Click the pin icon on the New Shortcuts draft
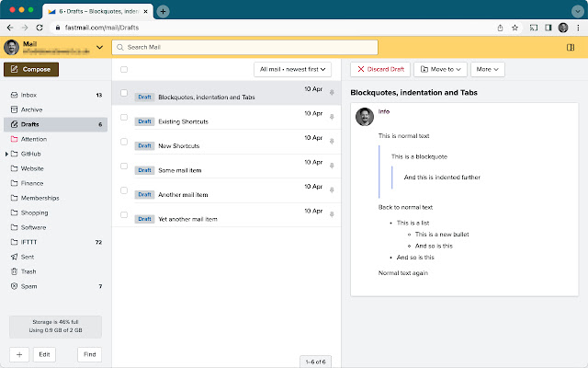Image resolution: width=588 pixels, height=368 pixels. pos(331,142)
